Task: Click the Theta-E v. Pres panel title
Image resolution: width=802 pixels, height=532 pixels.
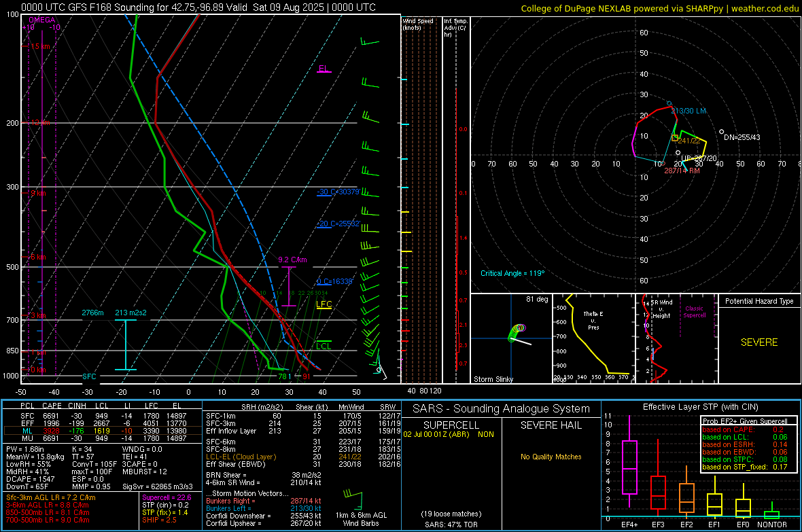Action: pos(593,320)
